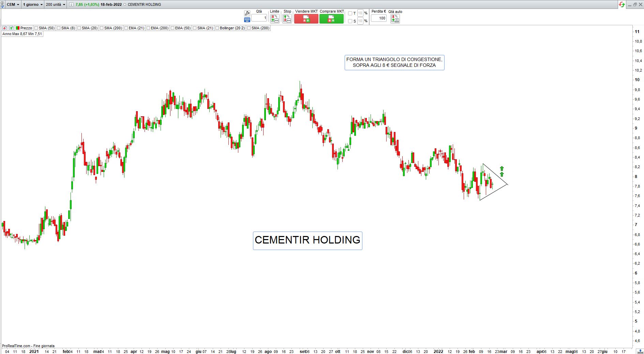Click the Perdita € input field
Image resolution: width=644 pixels, height=354 pixels.
coord(379,18)
